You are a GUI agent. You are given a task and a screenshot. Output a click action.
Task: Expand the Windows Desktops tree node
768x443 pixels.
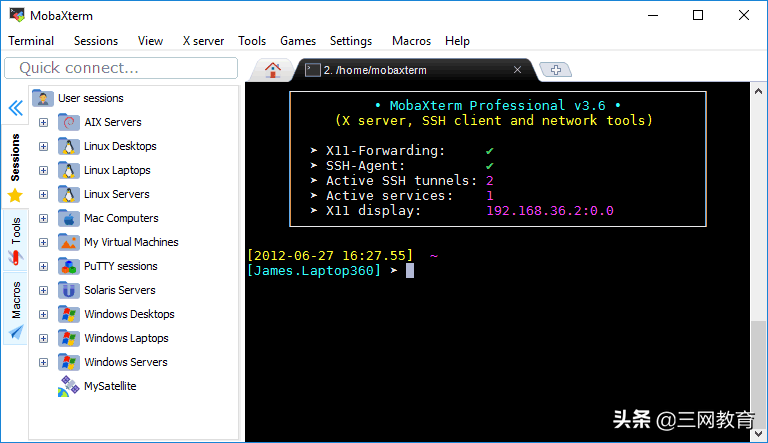[43, 314]
